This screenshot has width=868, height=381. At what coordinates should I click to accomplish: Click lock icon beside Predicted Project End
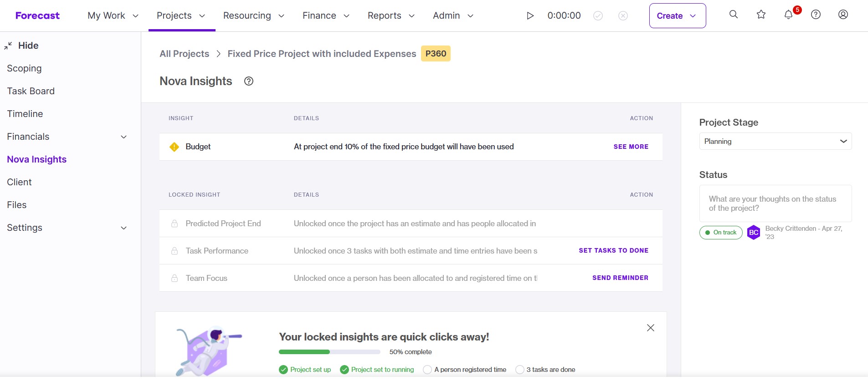point(175,224)
